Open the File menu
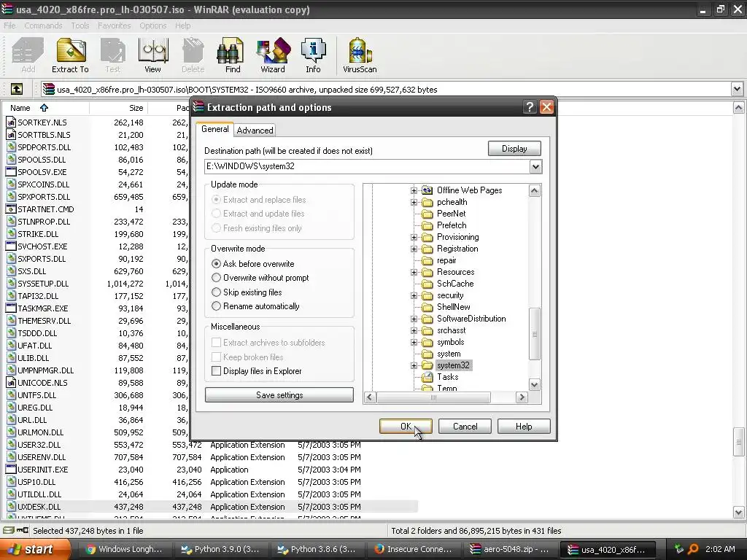Screen dimensions: 747x560 point(9,26)
